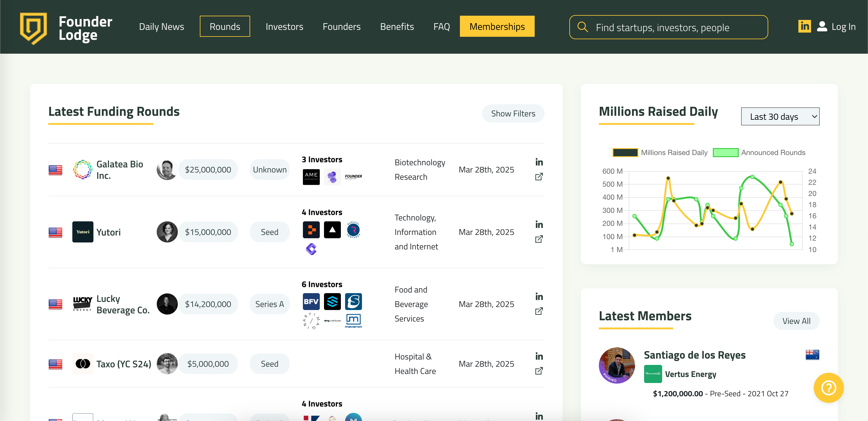Click the Maveron investor logo

[x=353, y=321]
